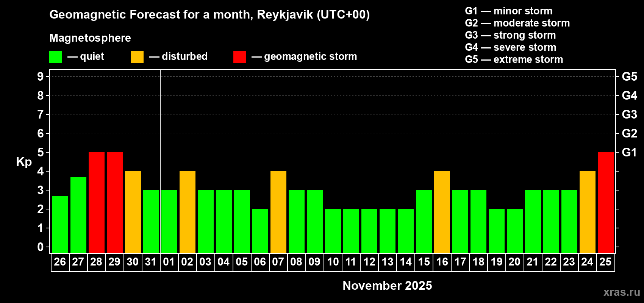
Task: Select the red storm bar for day 25
Action: pos(605,202)
